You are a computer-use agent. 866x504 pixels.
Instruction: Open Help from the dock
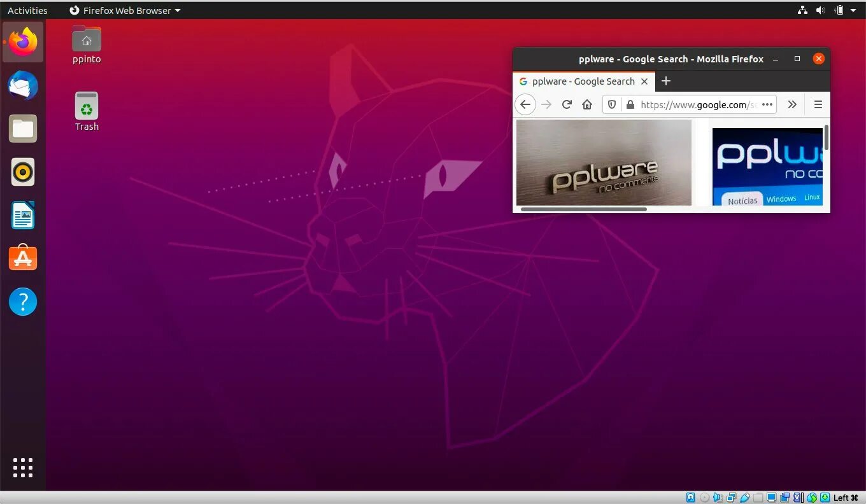[23, 302]
